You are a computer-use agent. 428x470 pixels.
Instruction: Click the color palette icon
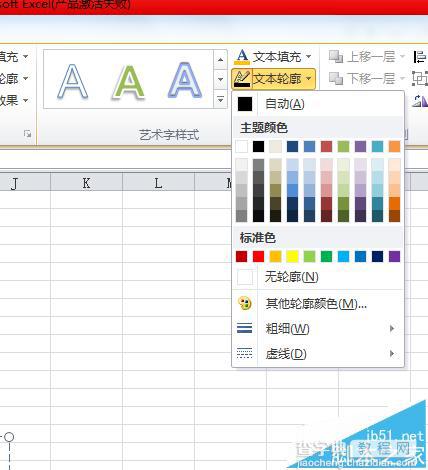[245, 303]
